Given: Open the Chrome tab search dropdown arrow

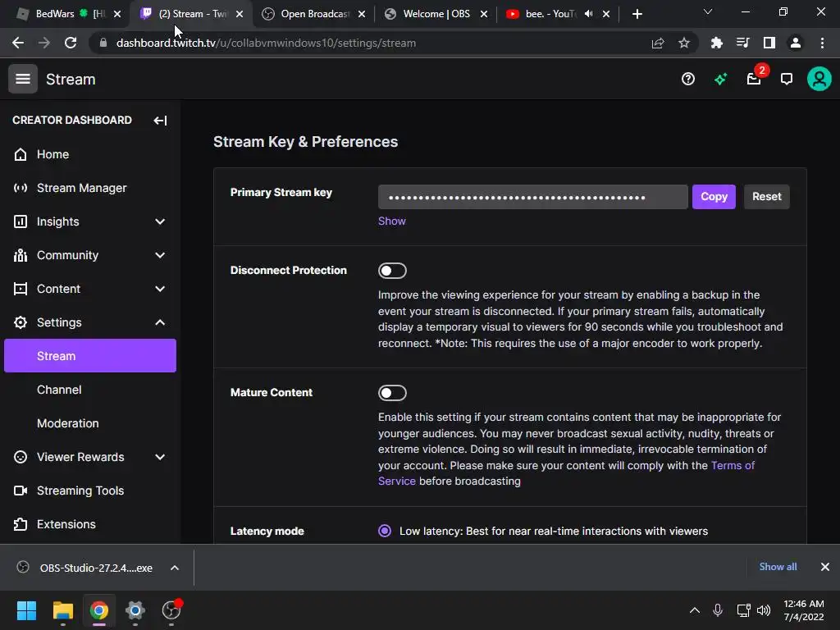Looking at the screenshot, I should tap(708, 11).
